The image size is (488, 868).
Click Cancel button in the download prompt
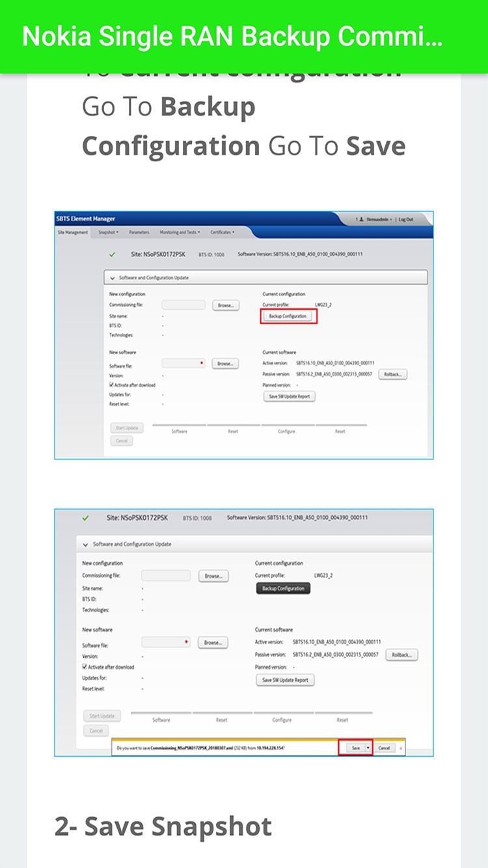point(384,748)
